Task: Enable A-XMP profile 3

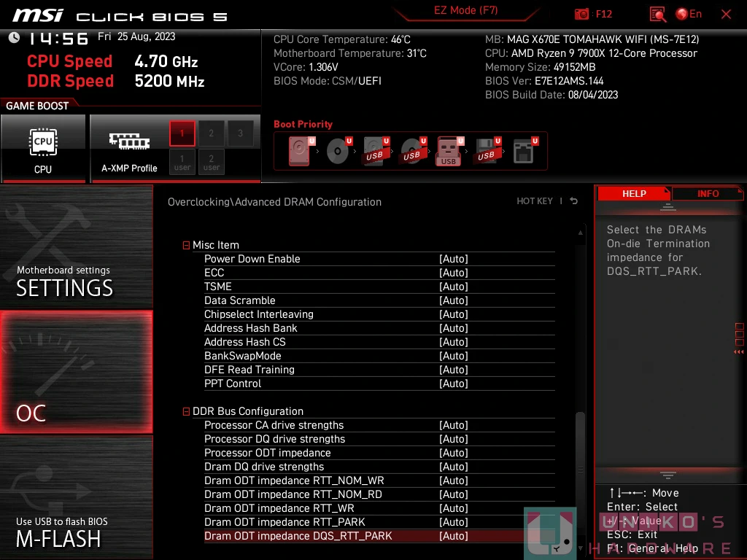Action: pos(240,133)
